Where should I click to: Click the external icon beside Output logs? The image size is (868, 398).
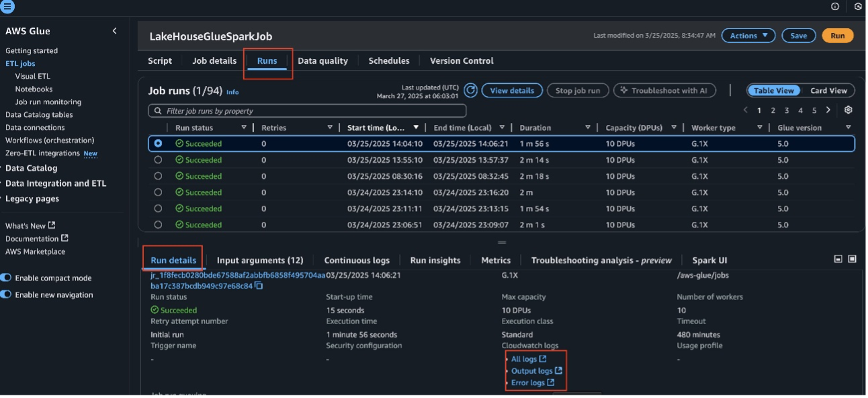tap(558, 370)
